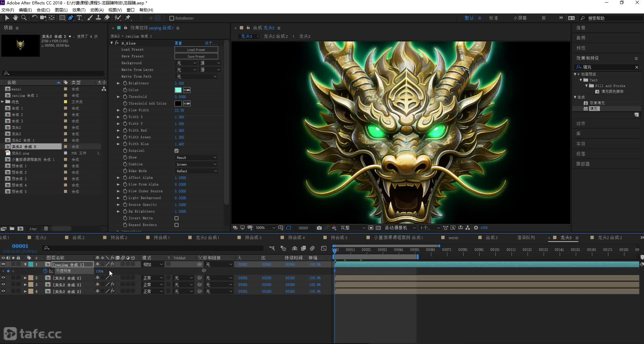Toggle transparency grid in the viewer
Image resolution: width=644 pixels, height=344 pixels.
tap(378, 228)
